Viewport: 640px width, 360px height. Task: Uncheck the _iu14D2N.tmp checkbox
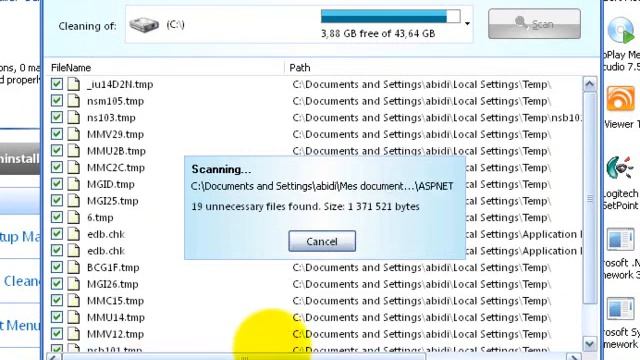pos(57,84)
